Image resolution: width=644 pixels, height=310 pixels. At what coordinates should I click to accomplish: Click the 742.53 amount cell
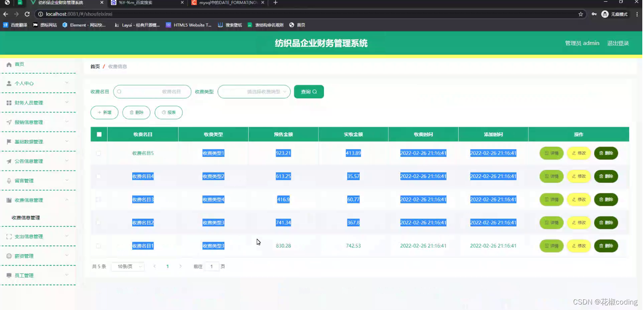click(x=353, y=246)
